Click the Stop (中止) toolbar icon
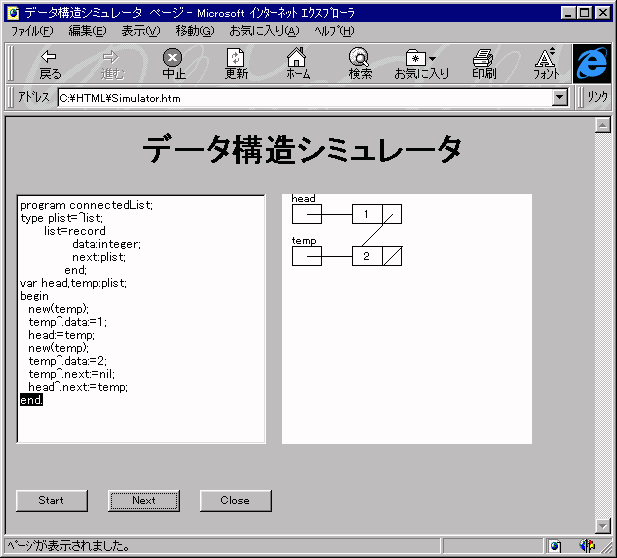The height and width of the screenshot is (558, 617). tap(174, 64)
